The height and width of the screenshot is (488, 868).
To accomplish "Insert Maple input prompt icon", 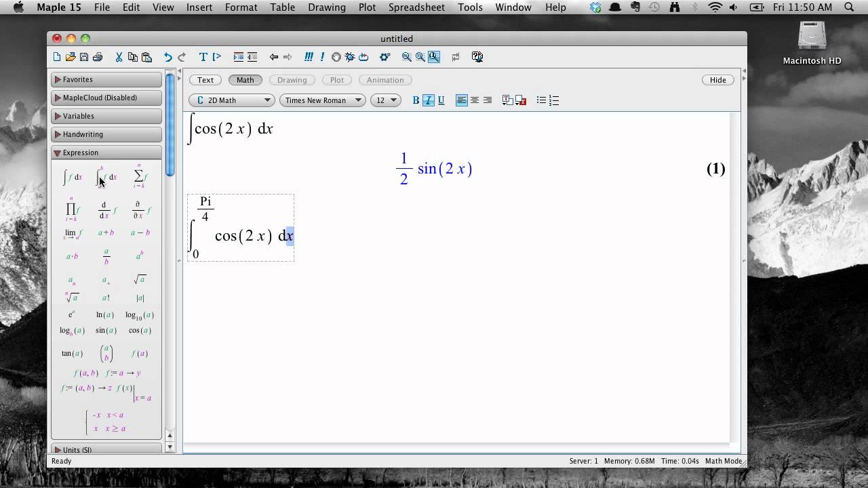I will click(x=217, y=57).
